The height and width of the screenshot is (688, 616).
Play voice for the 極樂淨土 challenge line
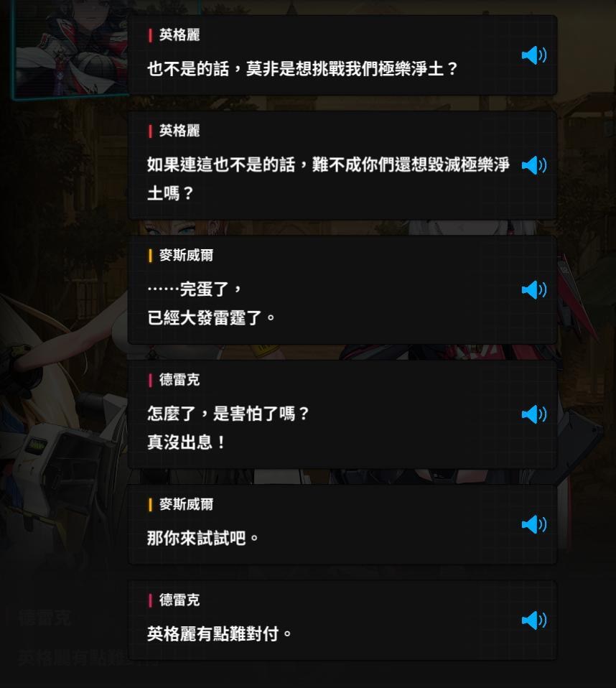point(534,55)
